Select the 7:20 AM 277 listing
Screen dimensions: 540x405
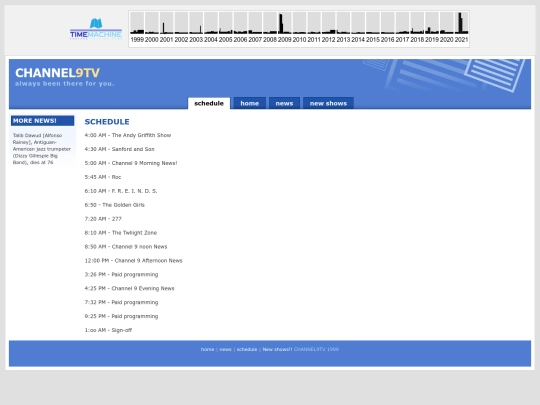[103, 219]
